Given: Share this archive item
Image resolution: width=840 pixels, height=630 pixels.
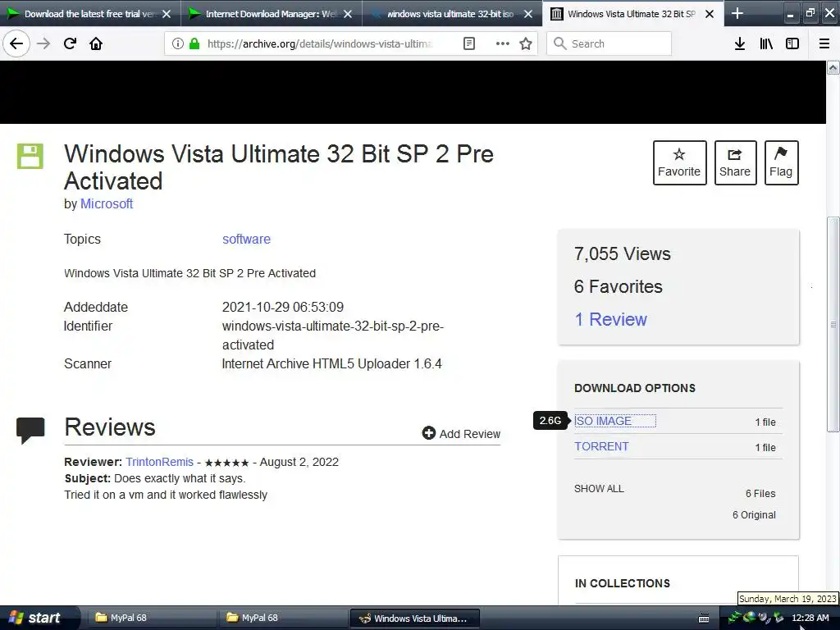Looking at the screenshot, I should click(x=735, y=163).
